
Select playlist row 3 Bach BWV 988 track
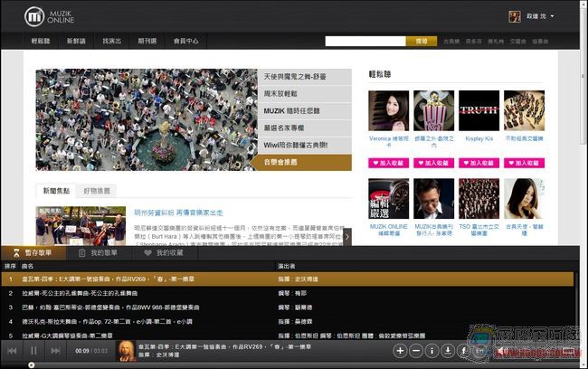[x=288, y=307]
